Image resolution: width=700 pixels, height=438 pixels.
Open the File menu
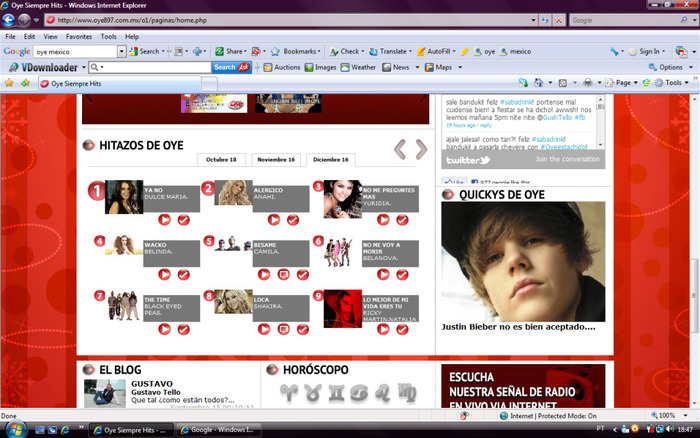[x=10, y=37]
